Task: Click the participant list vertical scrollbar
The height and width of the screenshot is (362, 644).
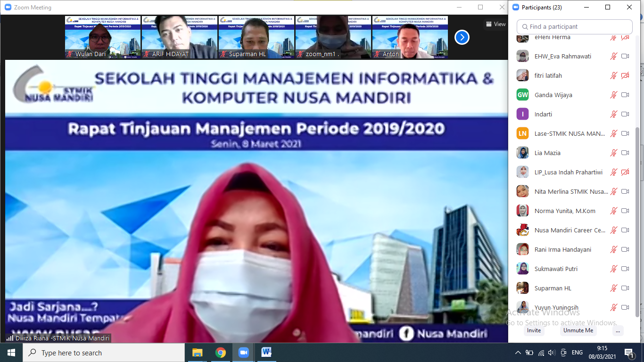Action: coord(637,222)
